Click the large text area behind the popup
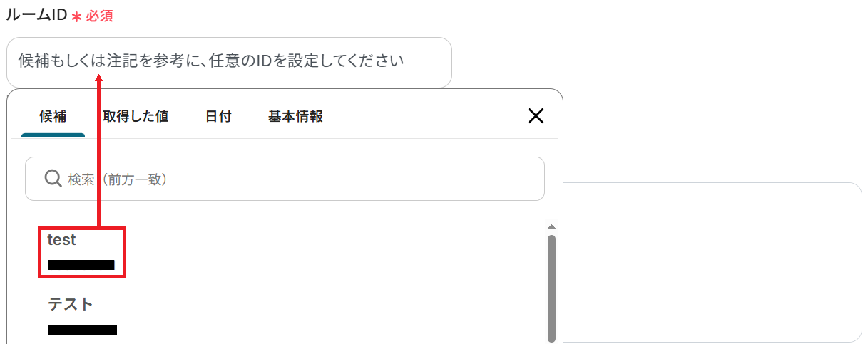This screenshot has height=344, width=868. tap(713, 264)
